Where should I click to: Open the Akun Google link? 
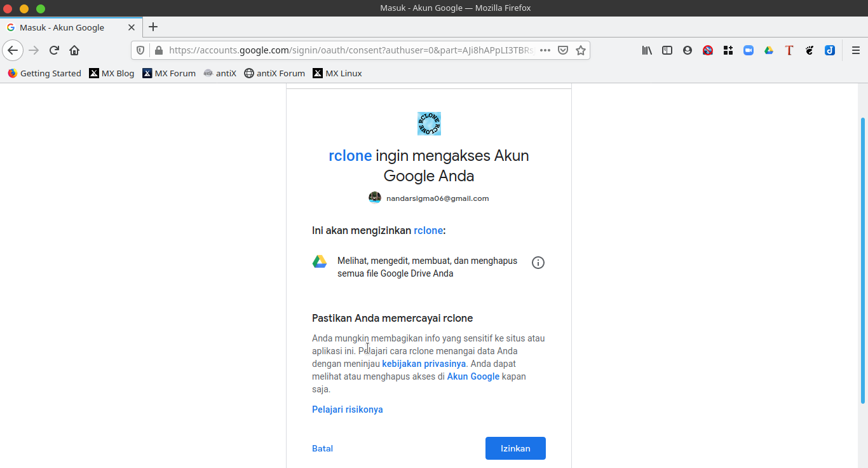click(x=473, y=376)
